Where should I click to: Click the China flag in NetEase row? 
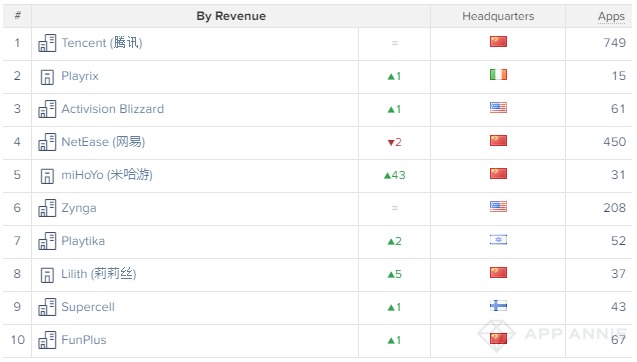pyautogui.click(x=498, y=141)
